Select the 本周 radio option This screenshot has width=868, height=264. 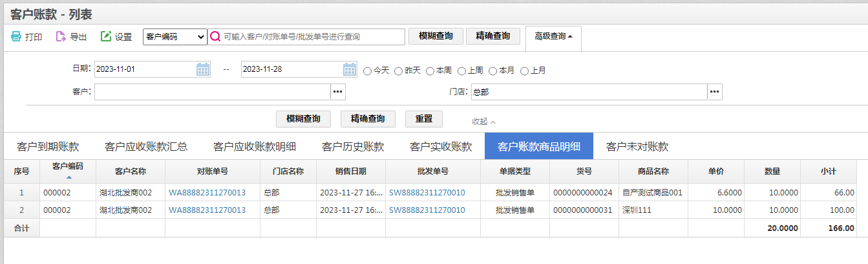430,71
